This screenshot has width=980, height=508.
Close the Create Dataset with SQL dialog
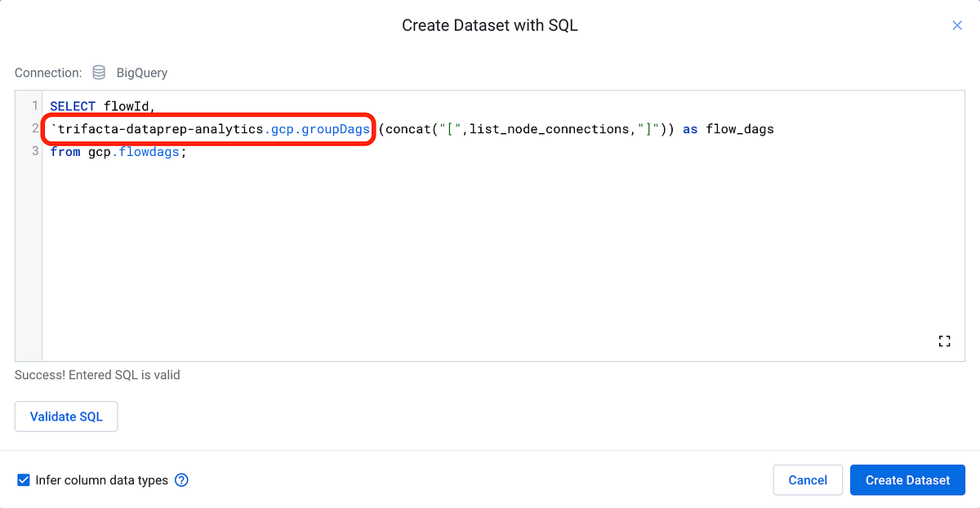coord(956,25)
